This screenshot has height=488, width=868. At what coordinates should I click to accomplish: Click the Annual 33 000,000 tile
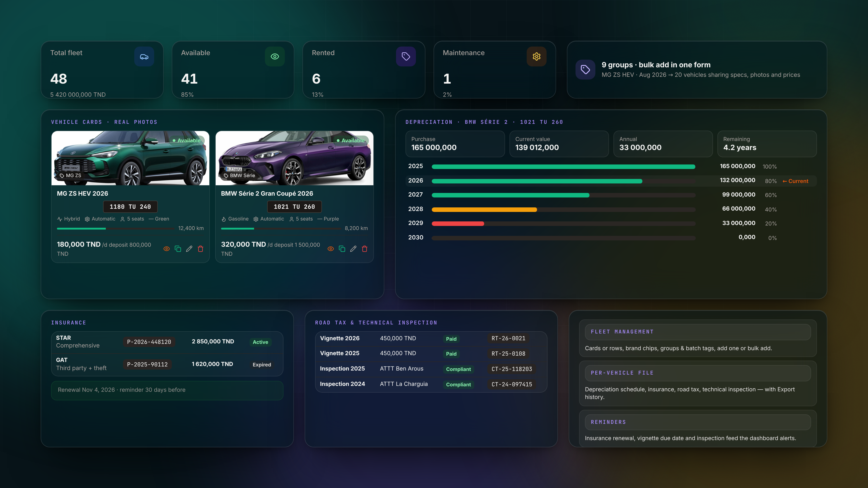click(663, 144)
